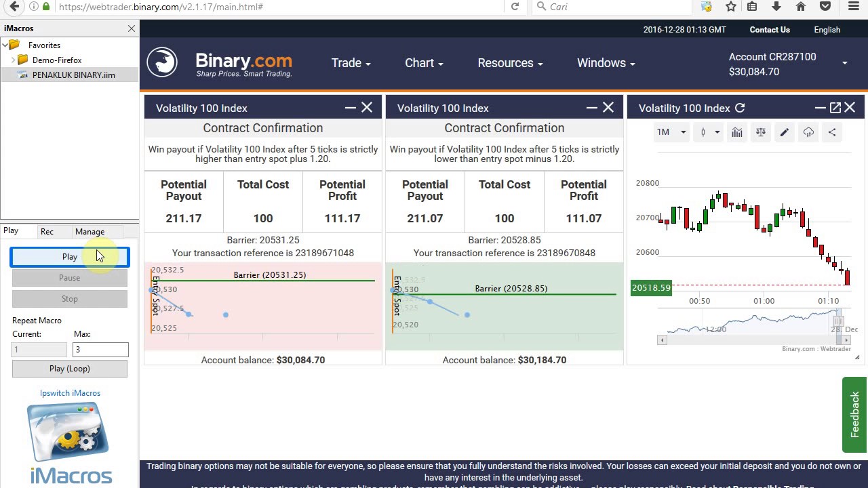The width and height of the screenshot is (868, 488).
Task: Open the browser hamburger menu
Action: click(854, 7)
